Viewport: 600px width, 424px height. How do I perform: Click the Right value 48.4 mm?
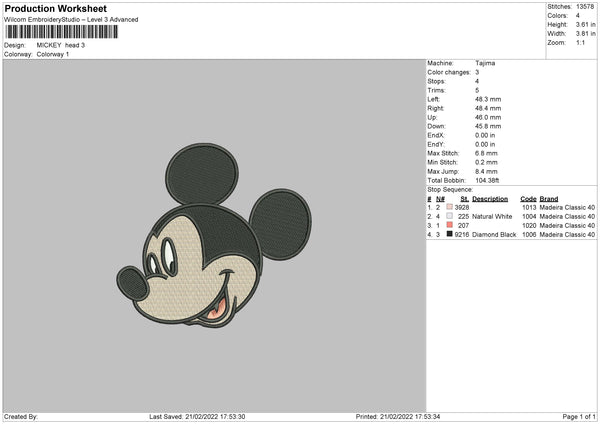488,108
